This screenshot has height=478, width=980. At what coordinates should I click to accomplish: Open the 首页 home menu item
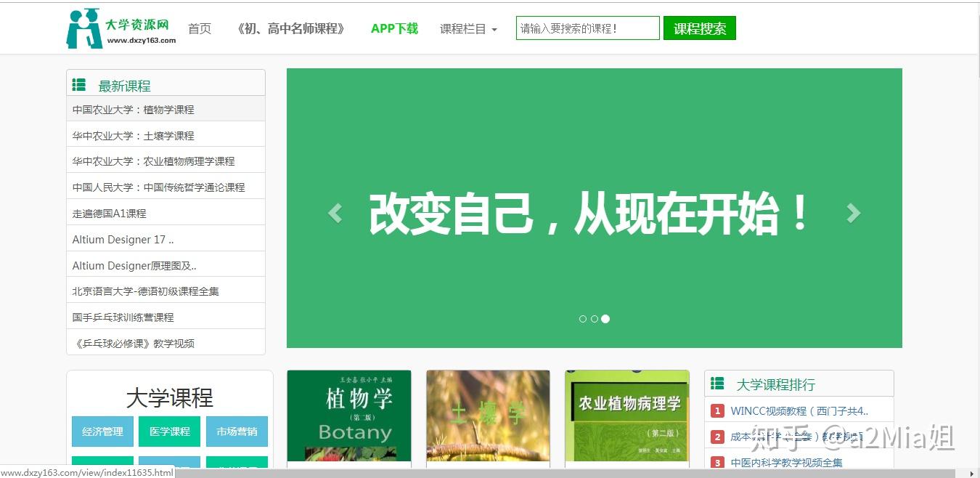[200, 29]
